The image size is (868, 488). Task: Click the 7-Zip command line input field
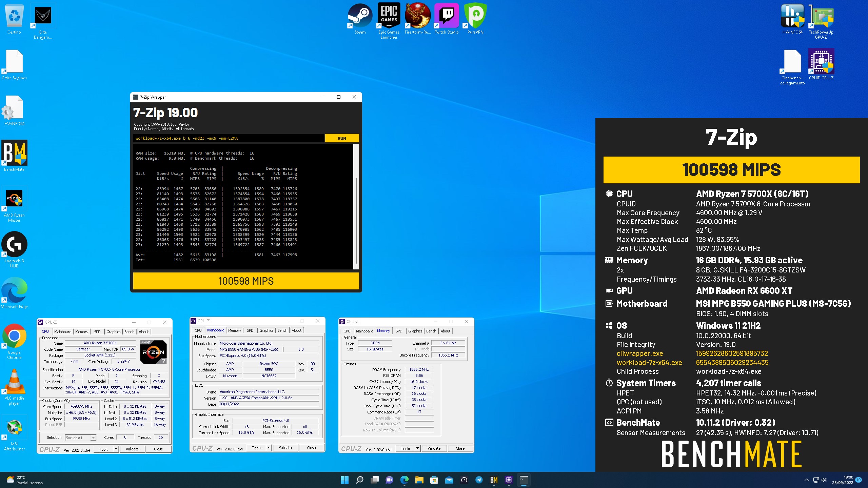pos(229,138)
